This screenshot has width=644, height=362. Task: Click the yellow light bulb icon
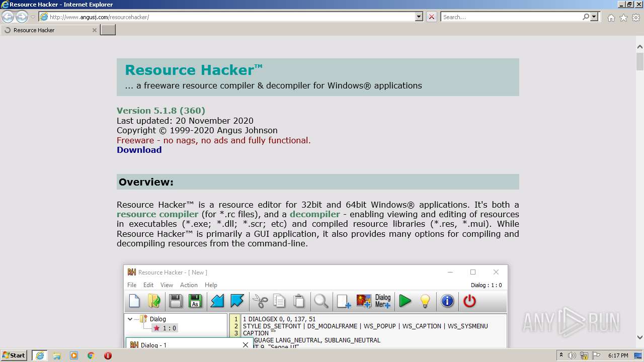[425, 301]
